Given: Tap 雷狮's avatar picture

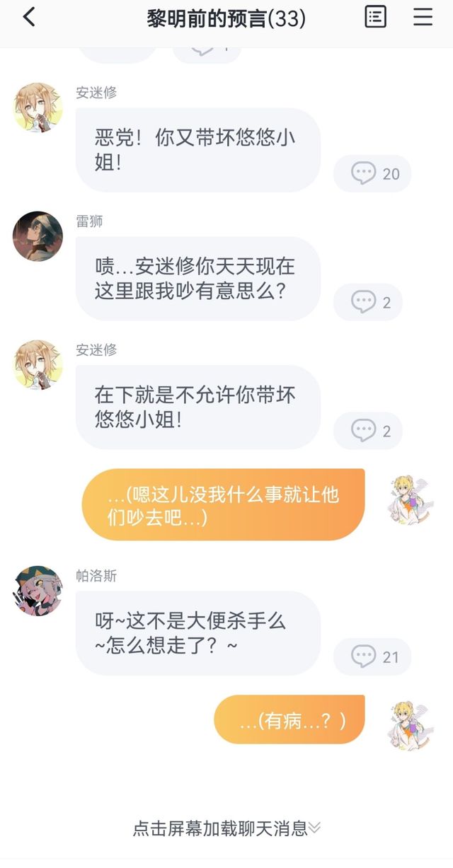Looking at the screenshot, I should click(38, 236).
